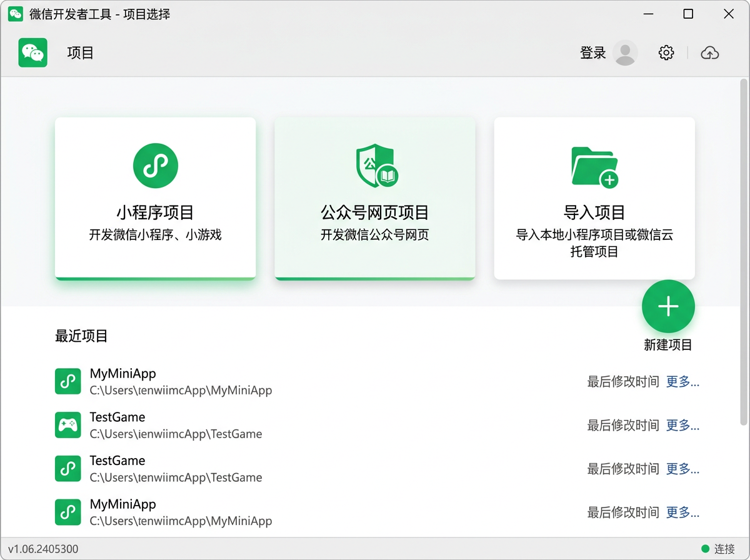Click the round green plus button
This screenshot has height=560, width=750.
(668, 306)
